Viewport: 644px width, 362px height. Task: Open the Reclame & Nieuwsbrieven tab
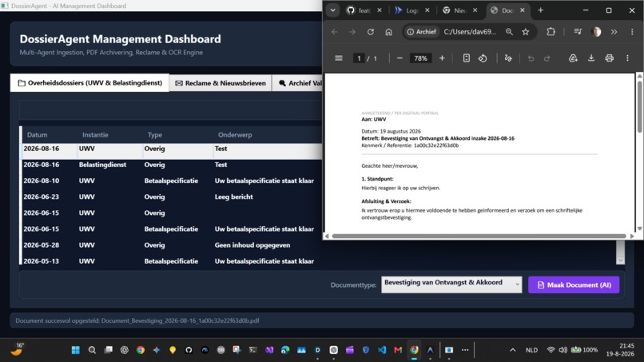pos(221,83)
